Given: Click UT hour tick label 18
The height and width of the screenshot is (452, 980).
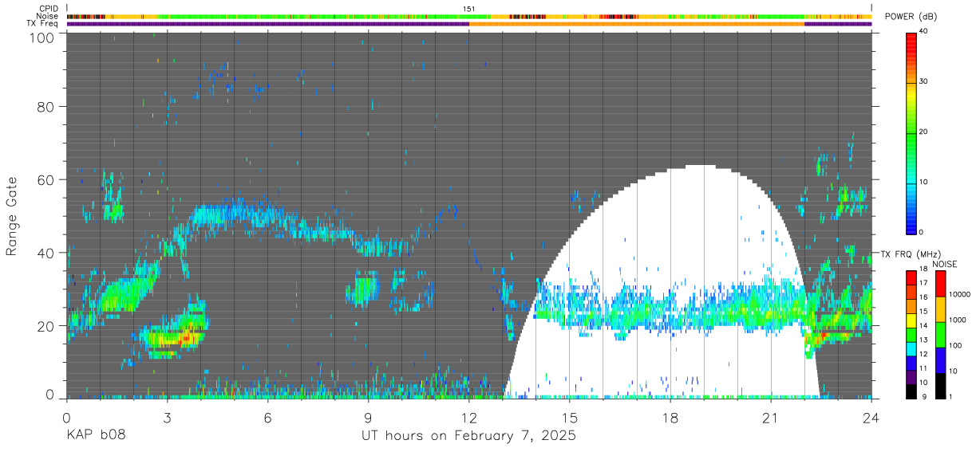Looking at the screenshot, I should tap(670, 418).
